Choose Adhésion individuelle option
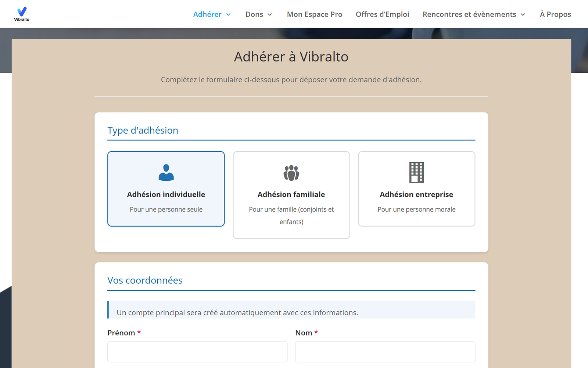This screenshot has width=588, height=368. (x=166, y=189)
